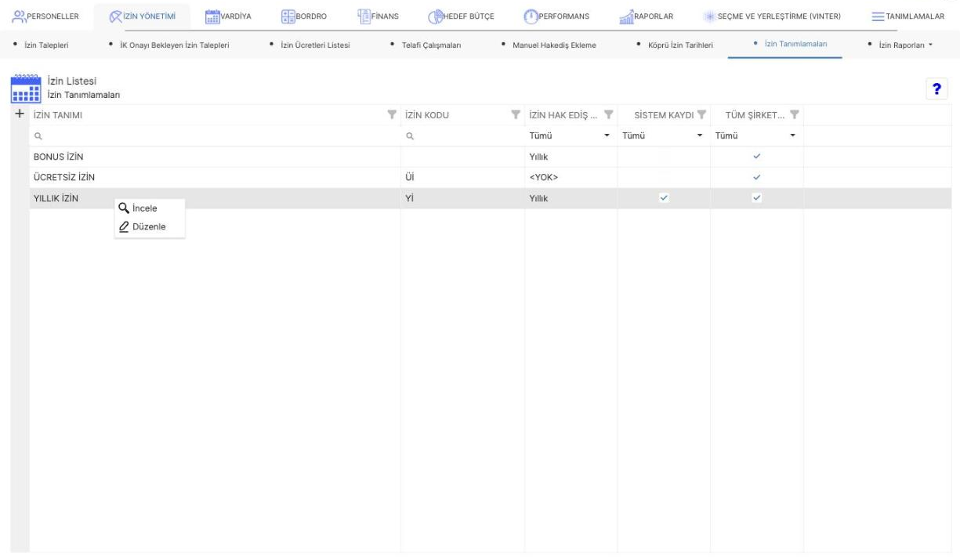Toggle TÜM ŞİRKET checkbox for ÜCRETSİZ İZİN
This screenshot has width=960, height=560.
757,177
